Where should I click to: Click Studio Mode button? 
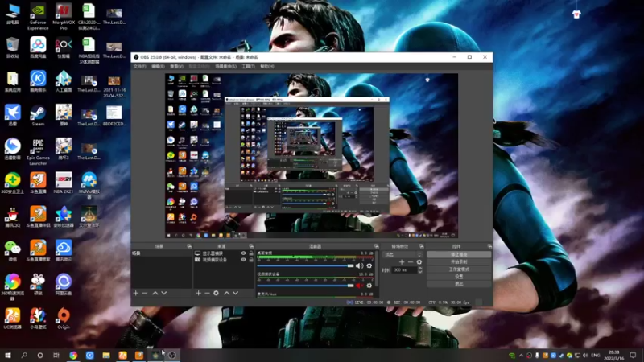pyautogui.click(x=459, y=269)
